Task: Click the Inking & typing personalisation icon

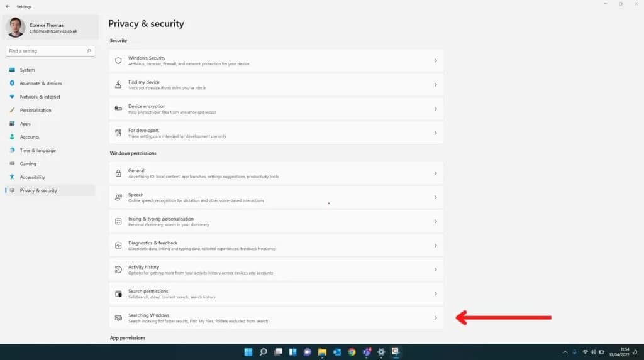Action: coord(118,221)
